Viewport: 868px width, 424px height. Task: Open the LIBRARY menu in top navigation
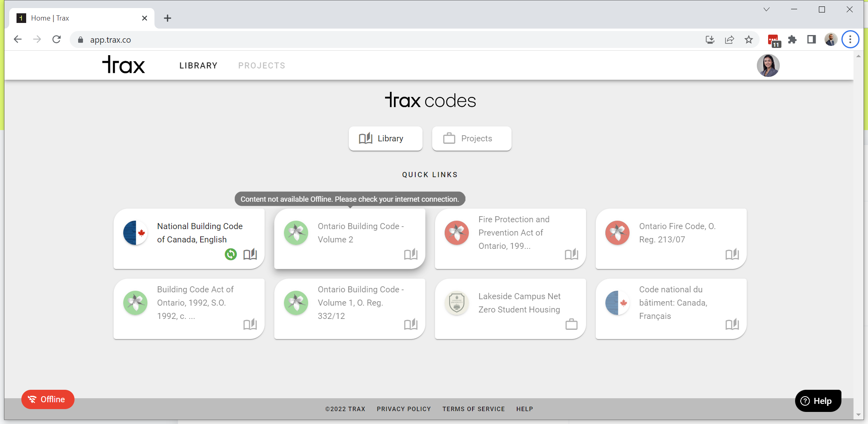click(199, 66)
